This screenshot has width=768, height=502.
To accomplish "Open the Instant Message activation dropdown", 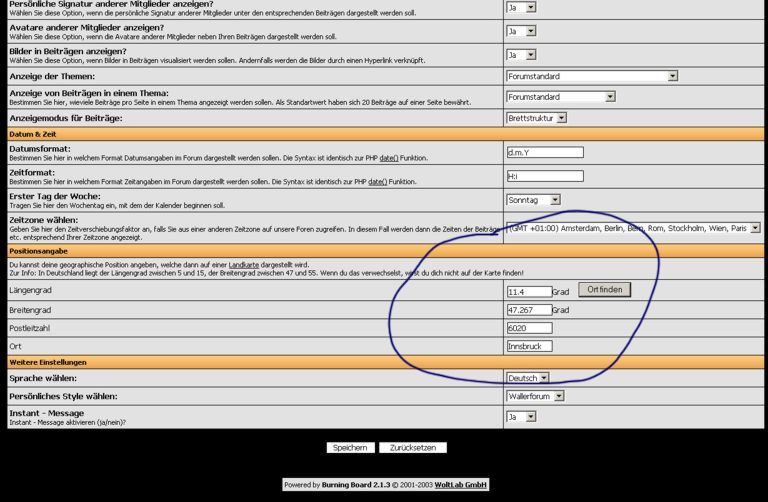I will pyautogui.click(x=521, y=416).
